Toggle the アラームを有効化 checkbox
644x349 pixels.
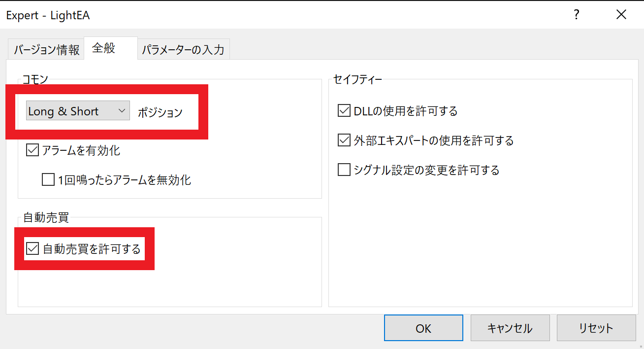(32, 150)
